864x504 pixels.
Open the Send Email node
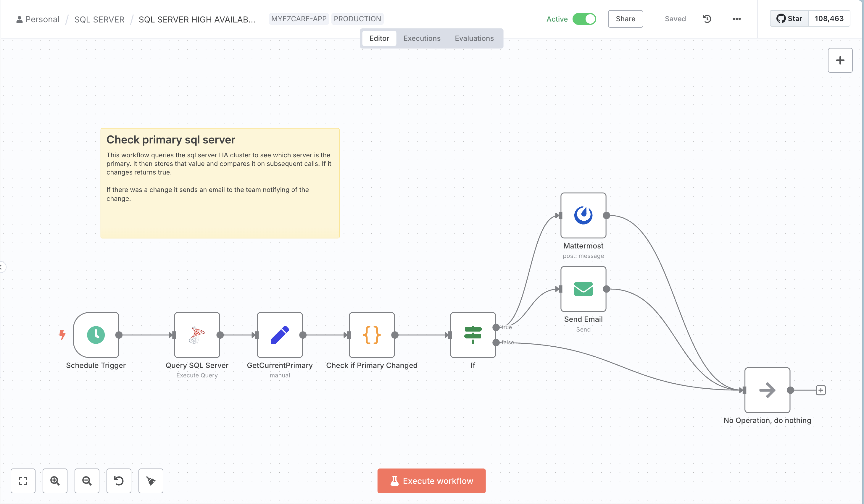coord(583,290)
